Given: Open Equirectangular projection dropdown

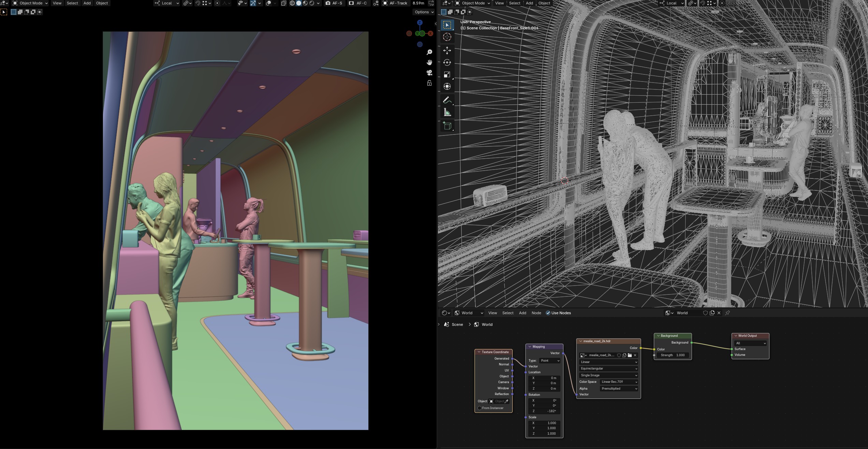Looking at the screenshot, I should (608, 368).
